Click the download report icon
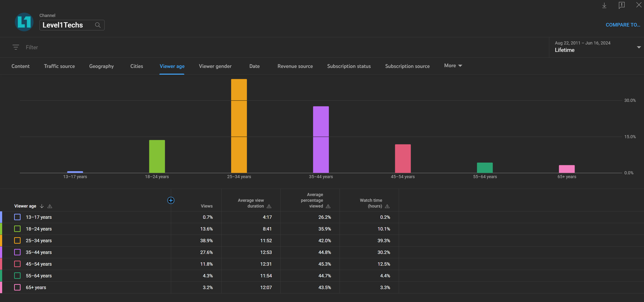644x302 pixels. (604, 5)
